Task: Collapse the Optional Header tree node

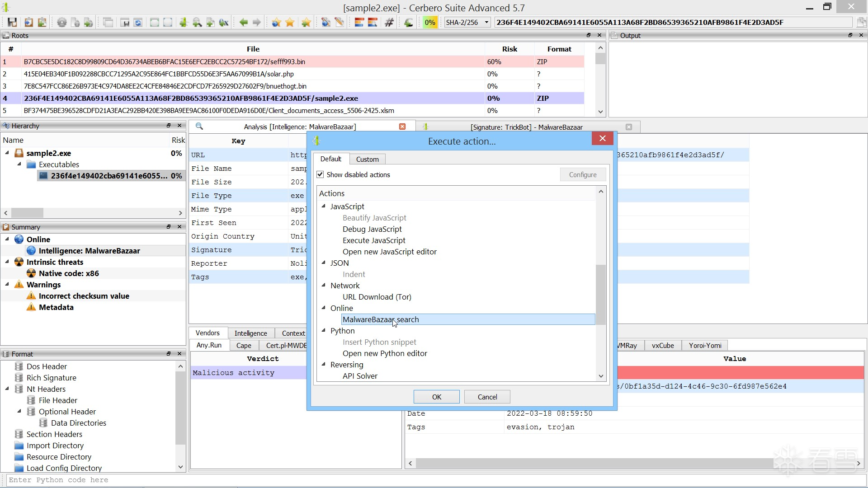Action: tap(19, 411)
